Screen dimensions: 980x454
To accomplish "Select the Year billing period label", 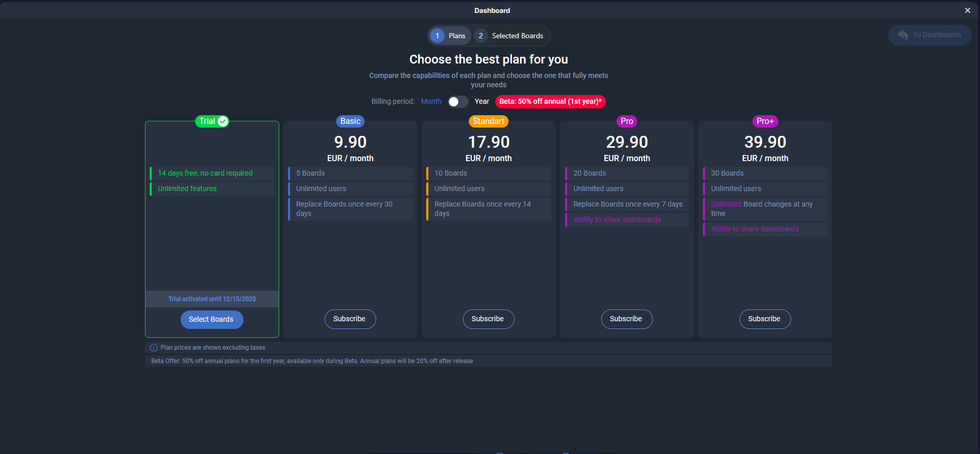I will [481, 102].
